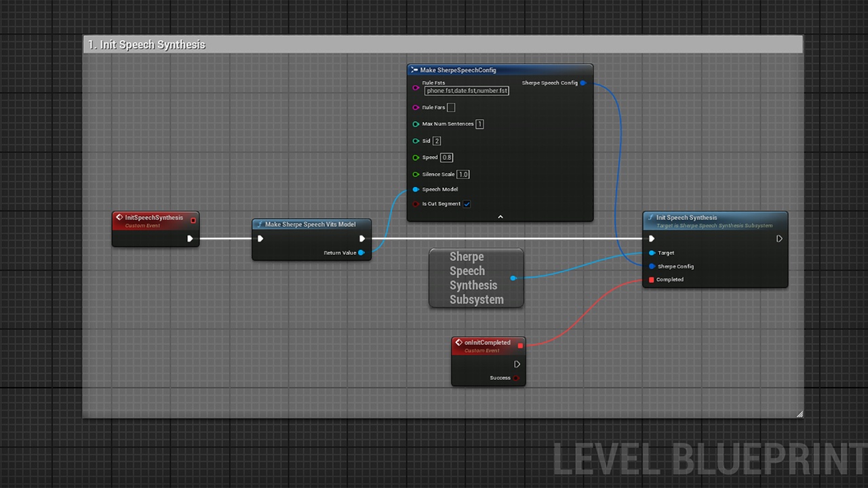Select the Sherpe Speech Synthesis Subsystem node

(476, 278)
